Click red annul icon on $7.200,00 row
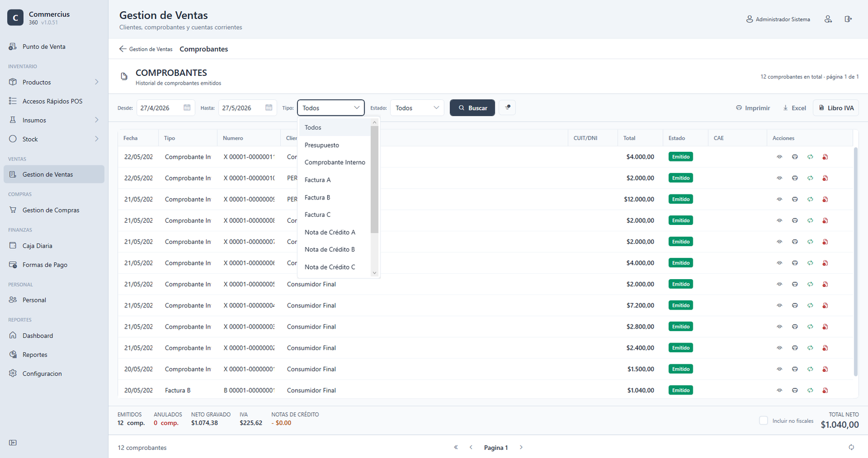The height and width of the screenshot is (458, 868). tap(825, 306)
